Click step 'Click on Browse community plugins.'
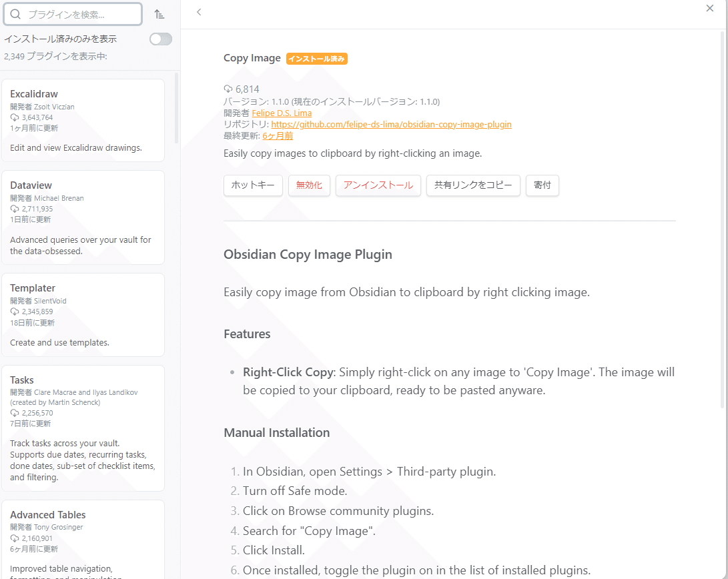This screenshot has height=579, width=728. pos(338,511)
